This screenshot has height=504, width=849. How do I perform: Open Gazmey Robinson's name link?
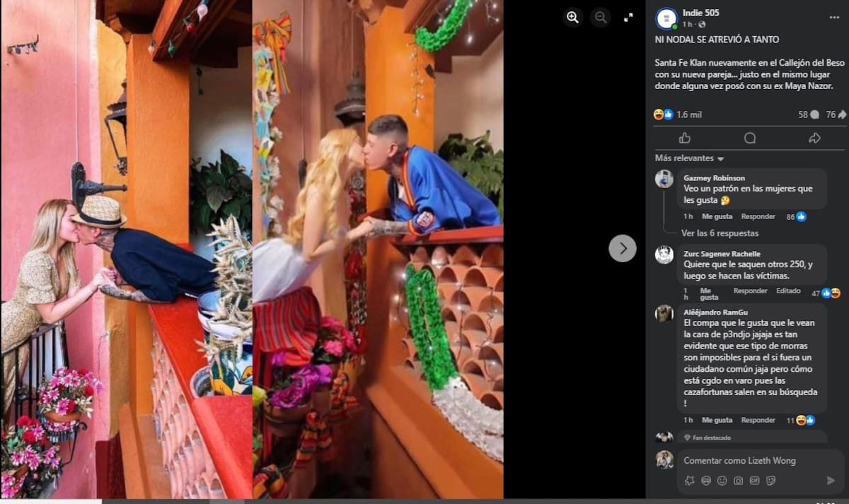click(714, 178)
